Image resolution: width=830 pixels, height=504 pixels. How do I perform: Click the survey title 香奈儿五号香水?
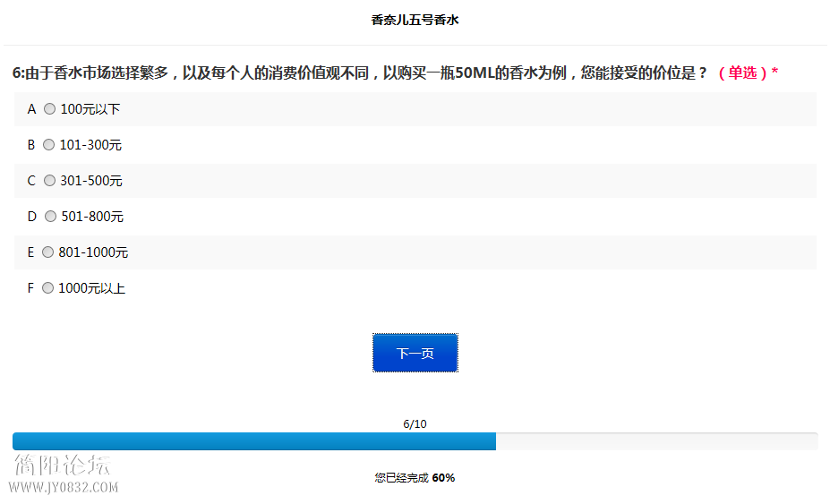(x=415, y=20)
